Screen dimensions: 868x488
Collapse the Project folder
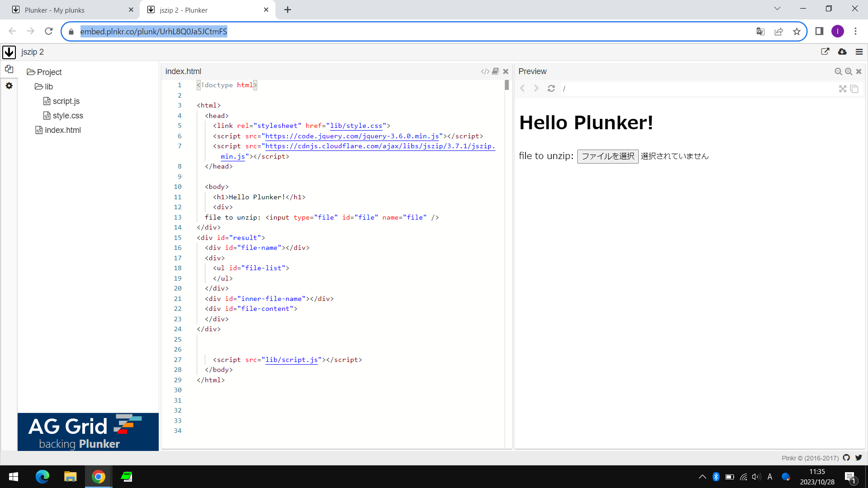[x=44, y=72]
